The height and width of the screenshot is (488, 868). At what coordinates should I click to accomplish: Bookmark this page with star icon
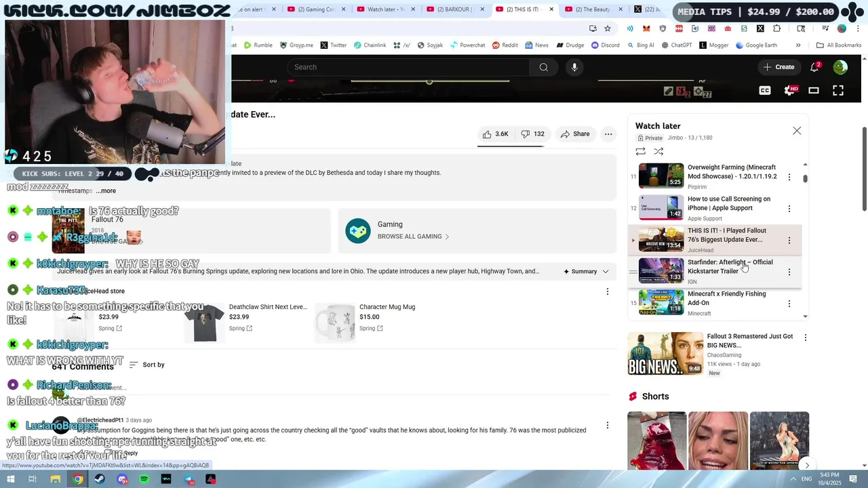(608, 28)
